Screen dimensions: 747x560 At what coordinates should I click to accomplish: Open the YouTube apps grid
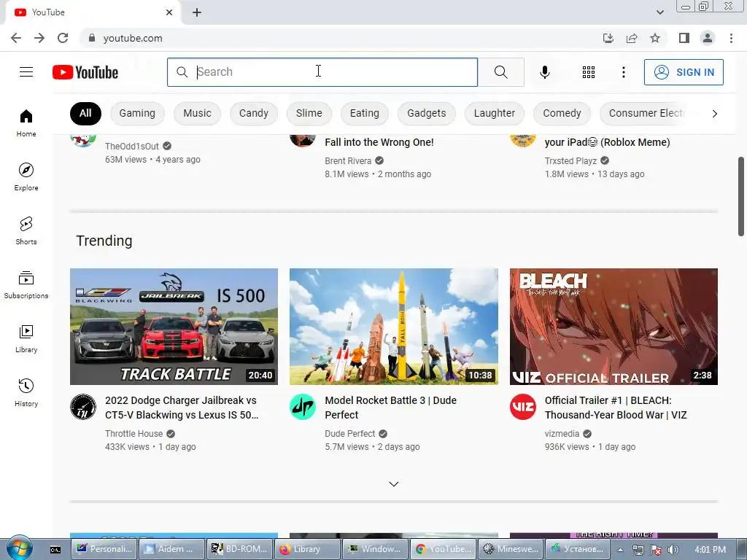coord(589,72)
